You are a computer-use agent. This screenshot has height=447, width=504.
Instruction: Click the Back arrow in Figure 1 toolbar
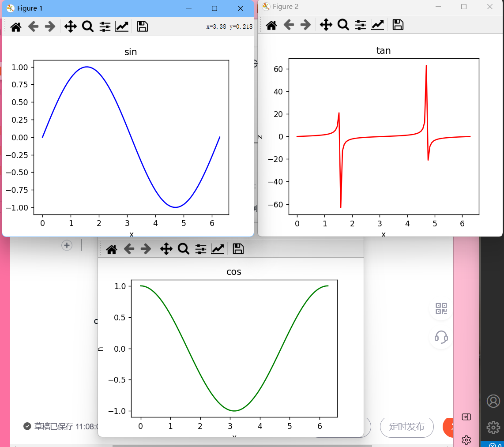pyautogui.click(x=34, y=26)
